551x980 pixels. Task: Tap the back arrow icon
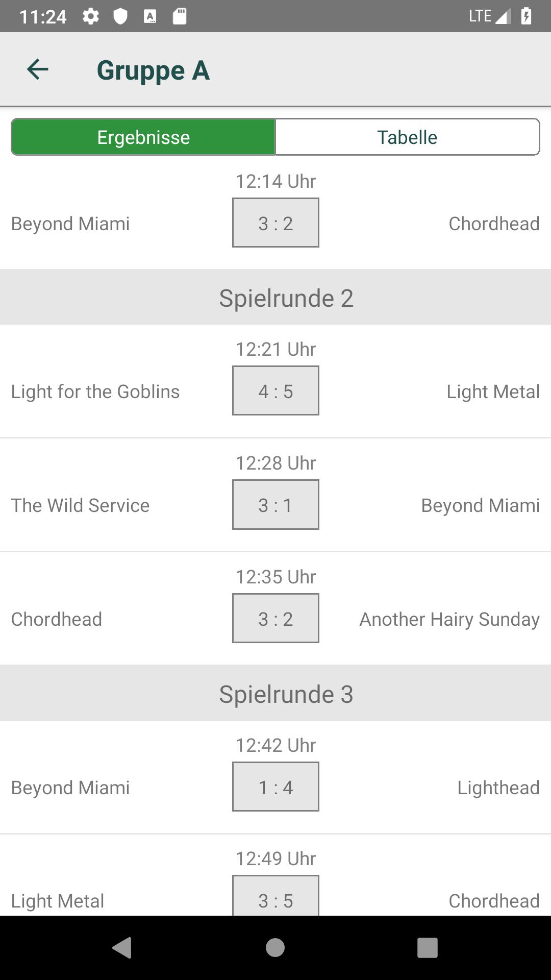[x=37, y=69]
